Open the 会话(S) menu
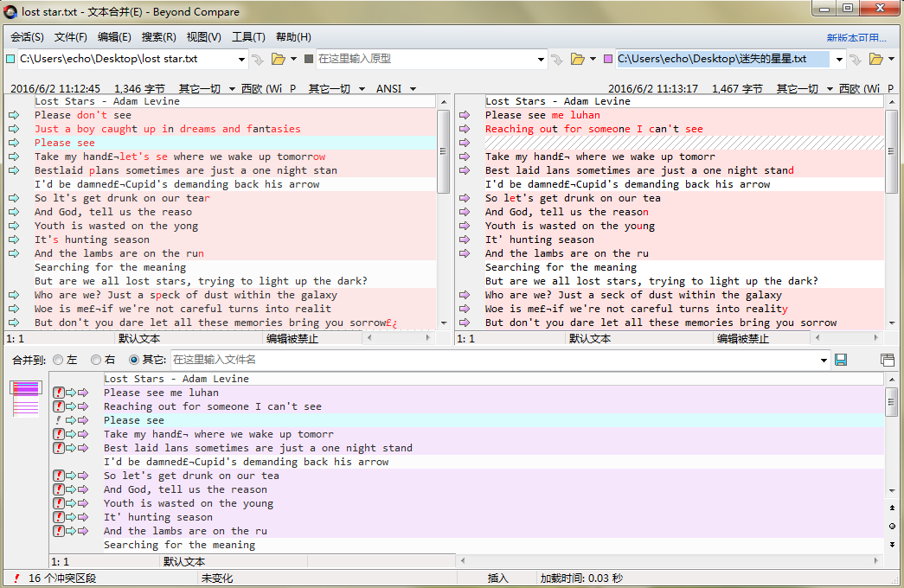This screenshot has height=588, width=904. 27,37
